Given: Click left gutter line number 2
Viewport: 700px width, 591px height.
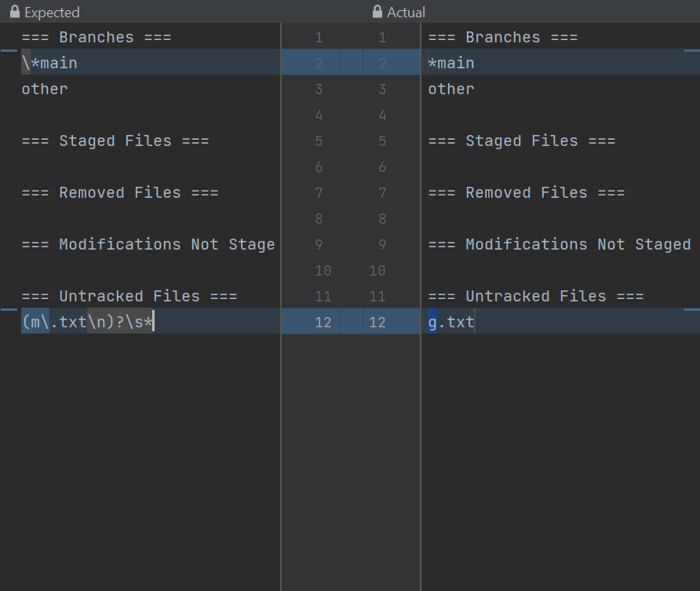Looking at the screenshot, I should pyautogui.click(x=319, y=64).
